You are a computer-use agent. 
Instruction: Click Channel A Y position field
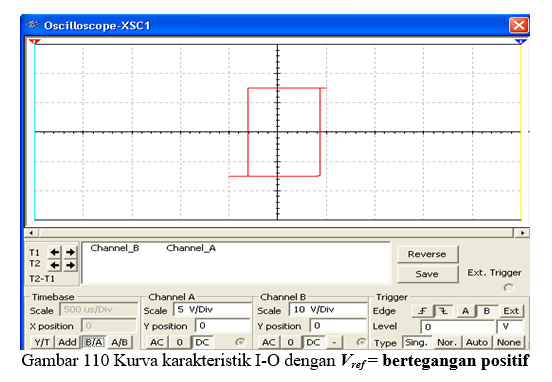[222, 326]
